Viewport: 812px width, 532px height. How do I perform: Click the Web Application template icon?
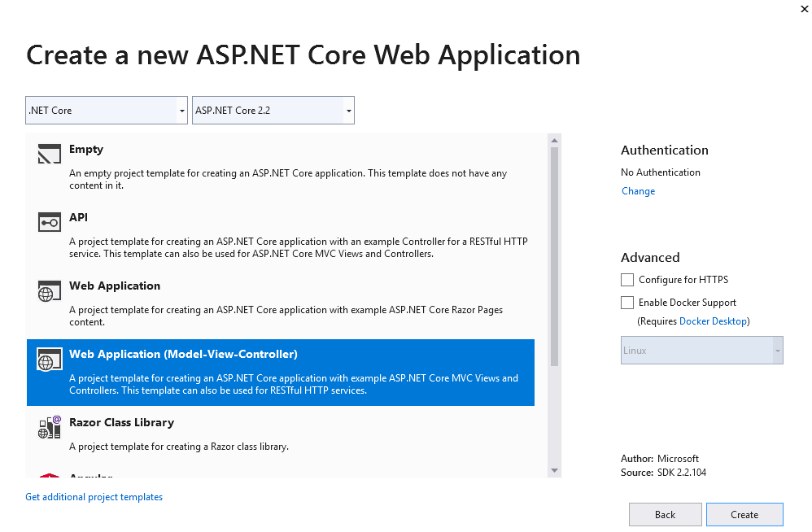pyautogui.click(x=48, y=290)
